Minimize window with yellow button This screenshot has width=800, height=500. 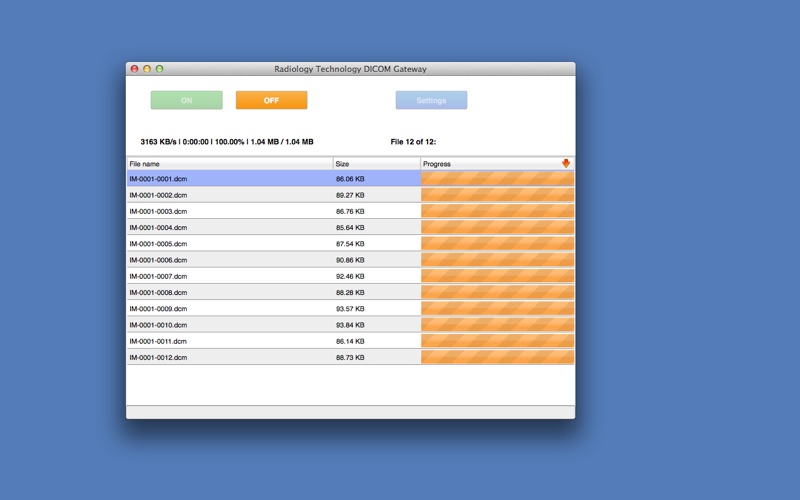(x=147, y=69)
